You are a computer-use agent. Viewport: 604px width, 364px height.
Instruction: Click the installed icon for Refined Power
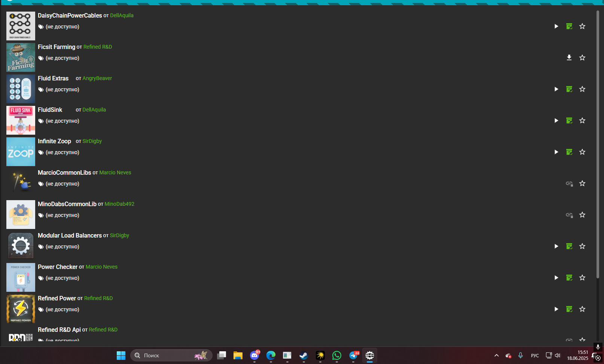pyautogui.click(x=569, y=309)
